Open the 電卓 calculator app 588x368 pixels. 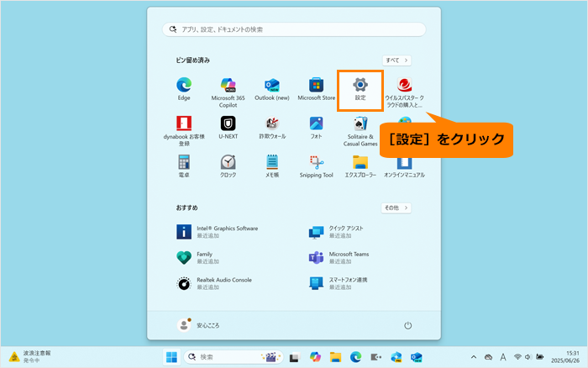pyautogui.click(x=184, y=166)
